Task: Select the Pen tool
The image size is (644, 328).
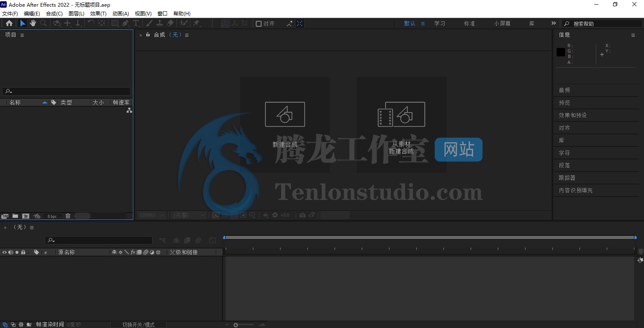Action: [x=125, y=23]
